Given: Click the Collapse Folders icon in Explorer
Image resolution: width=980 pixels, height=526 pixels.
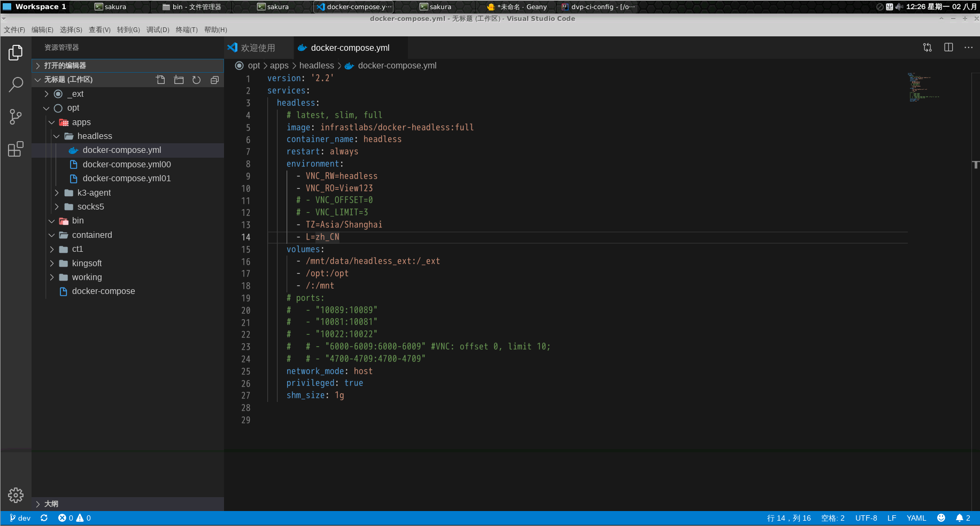Looking at the screenshot, I should tap(214, 79).
